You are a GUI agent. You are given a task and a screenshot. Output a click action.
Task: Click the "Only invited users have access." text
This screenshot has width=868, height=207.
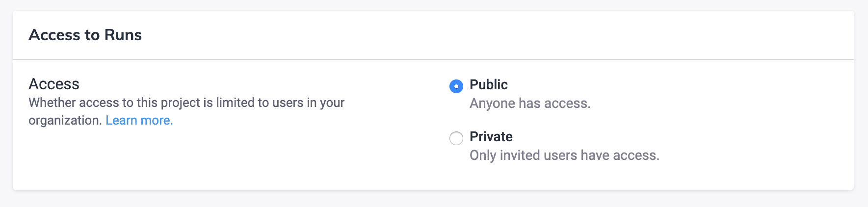[x=564, y=155]
